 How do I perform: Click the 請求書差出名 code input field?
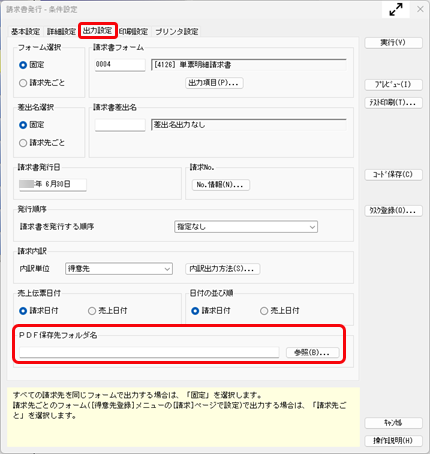(x=120, y=125)
